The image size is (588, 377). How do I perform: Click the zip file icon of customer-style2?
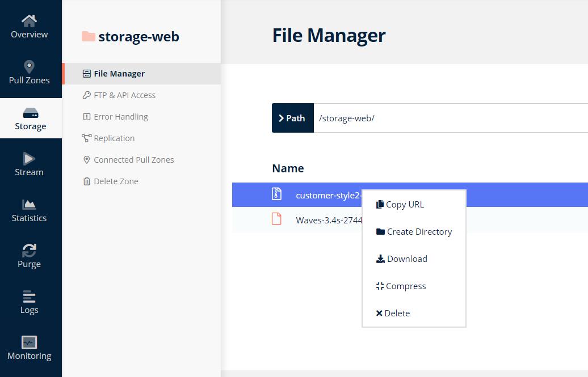pos(276,194)
